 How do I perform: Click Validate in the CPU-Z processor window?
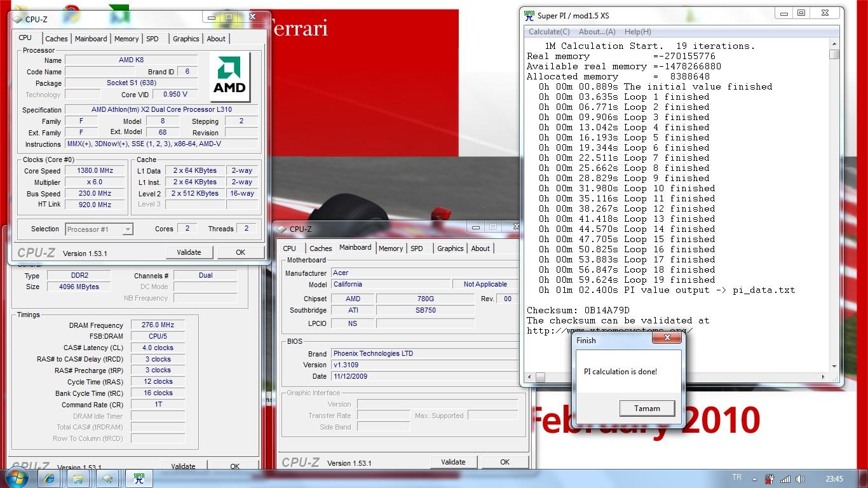tap(189, 252)
